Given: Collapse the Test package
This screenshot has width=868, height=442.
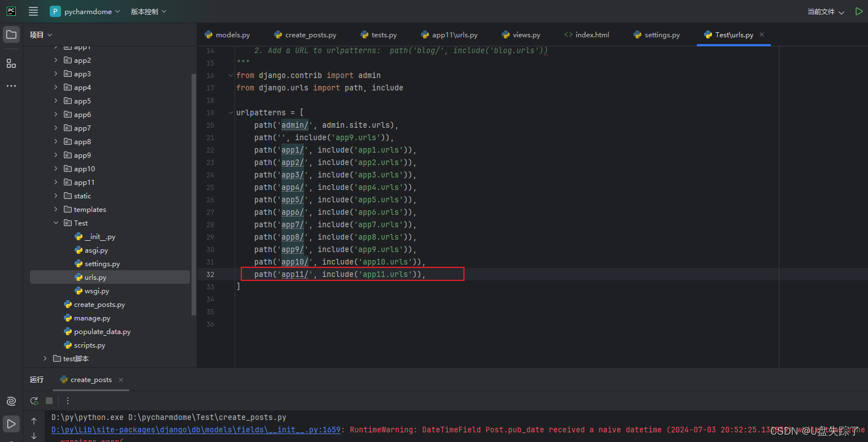Looking at the screenshot, I should (x=55, y=223).
